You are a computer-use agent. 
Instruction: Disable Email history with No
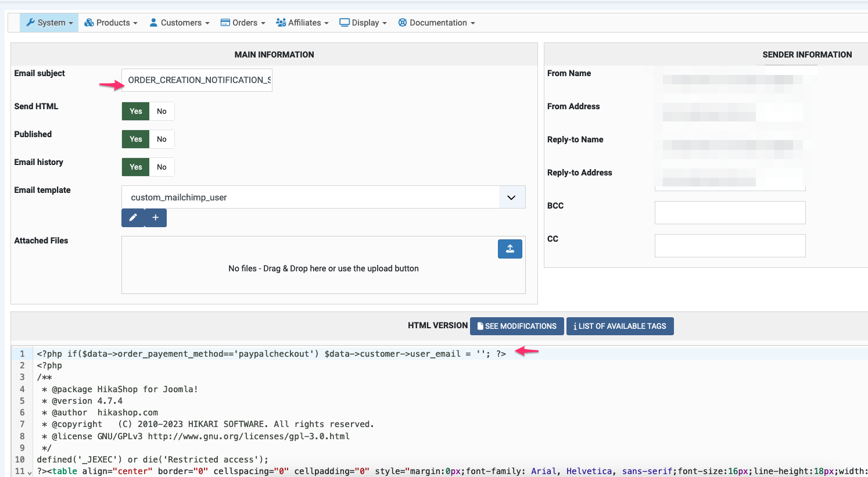[x=162, y=167]
